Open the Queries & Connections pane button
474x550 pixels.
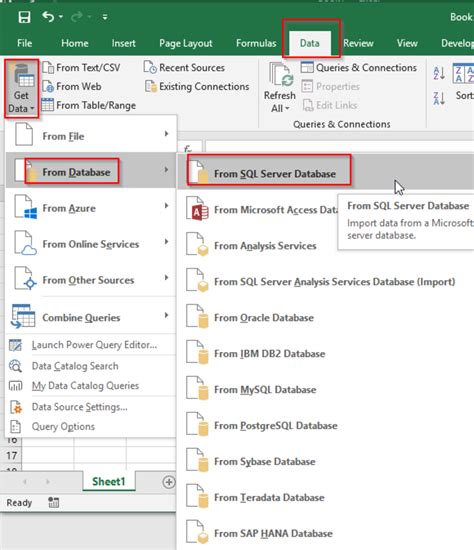tap(359, 67)
